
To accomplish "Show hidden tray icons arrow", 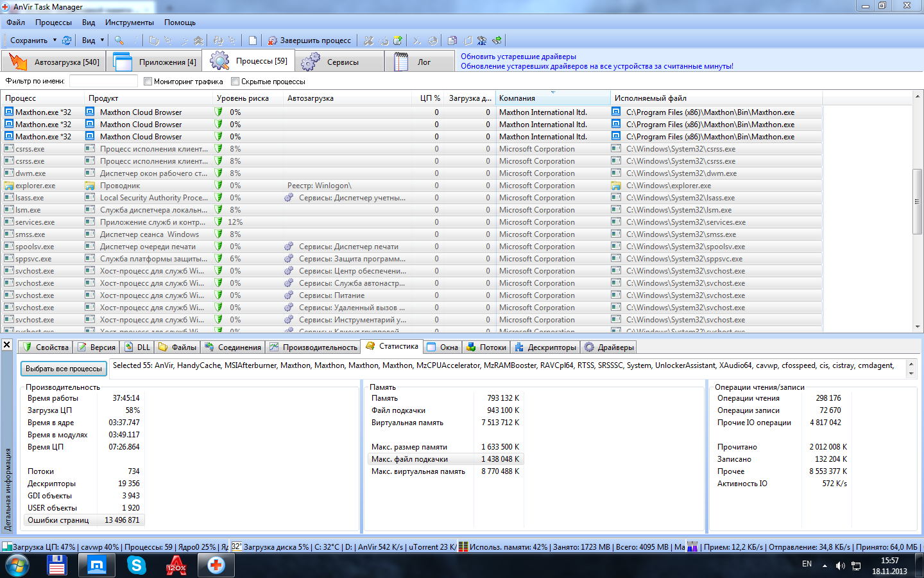I will [825, 566].
